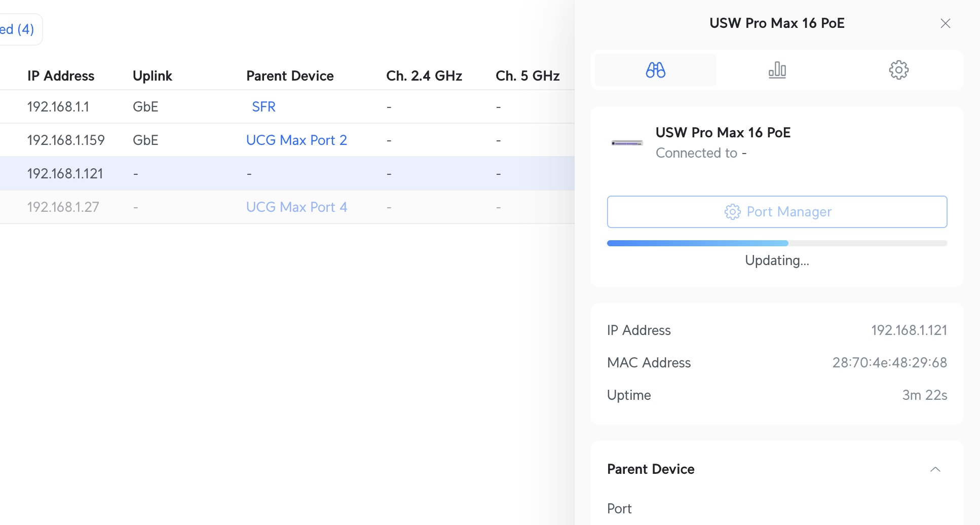Sort by Ch. 5 GHz column header
980x525 pixels.
[527, 76]
